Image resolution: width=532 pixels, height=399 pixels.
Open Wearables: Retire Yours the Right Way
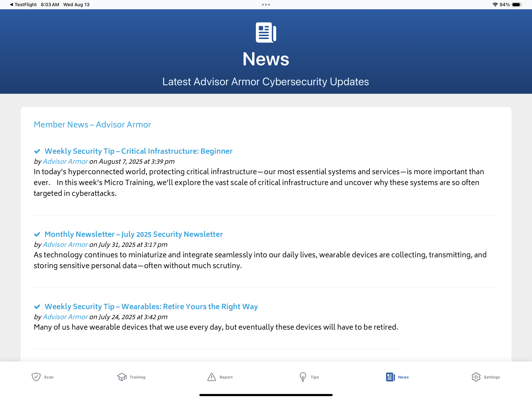[x=151, y=307]
